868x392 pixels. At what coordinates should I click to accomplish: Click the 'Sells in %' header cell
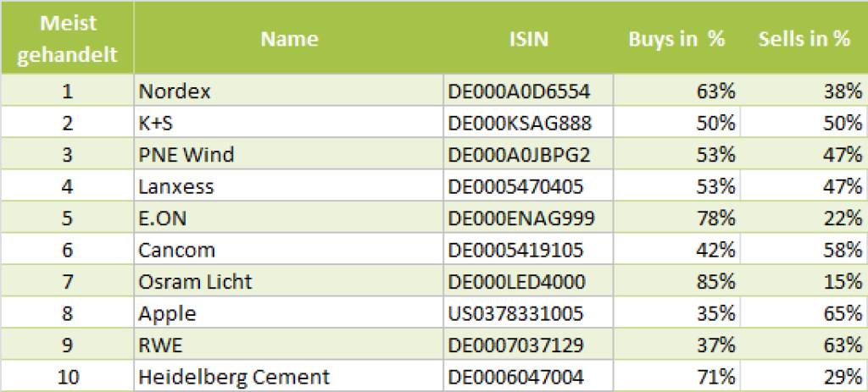804,39
